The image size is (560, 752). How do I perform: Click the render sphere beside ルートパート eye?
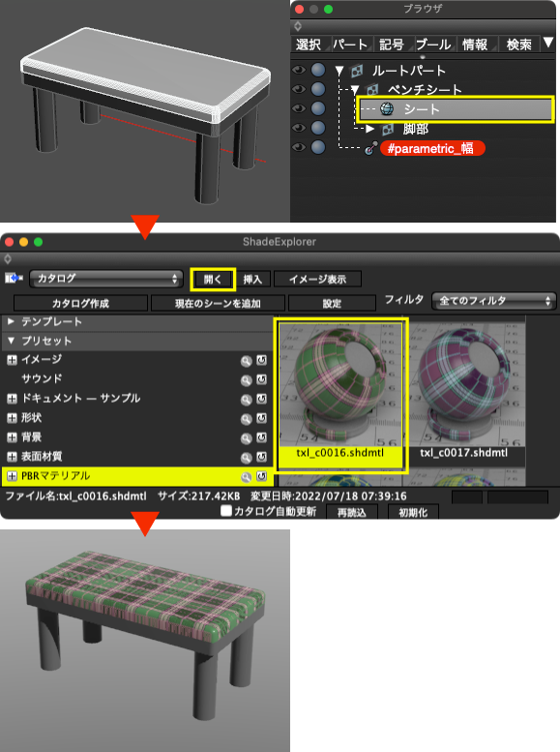(318, 70)
